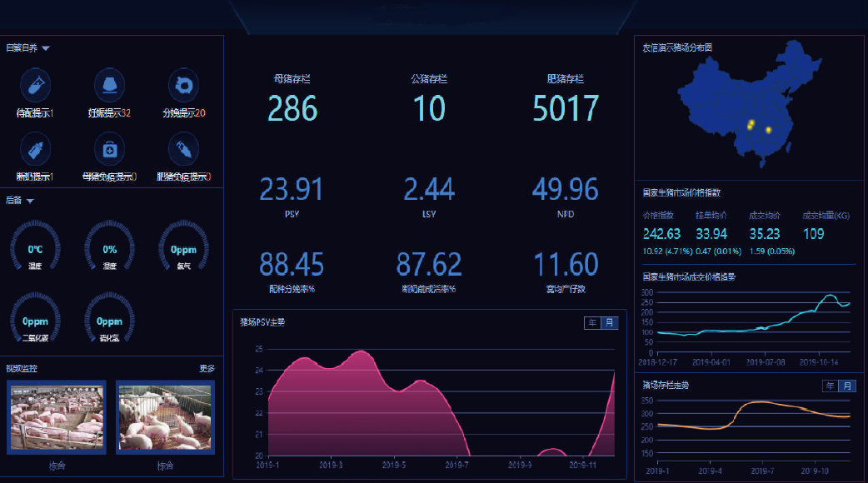The image size is (868, 483).
Task: Click the 待配提示 (pending mating) icon
Action: click(x=35, y=84)
